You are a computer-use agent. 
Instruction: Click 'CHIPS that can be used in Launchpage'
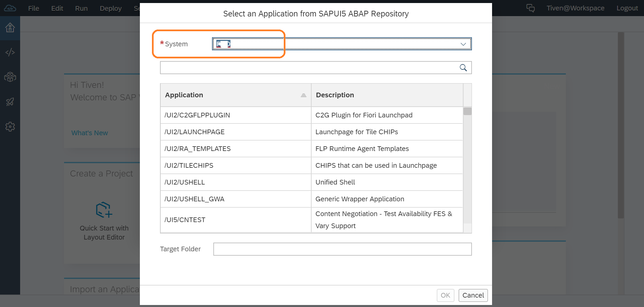[376, 165]
